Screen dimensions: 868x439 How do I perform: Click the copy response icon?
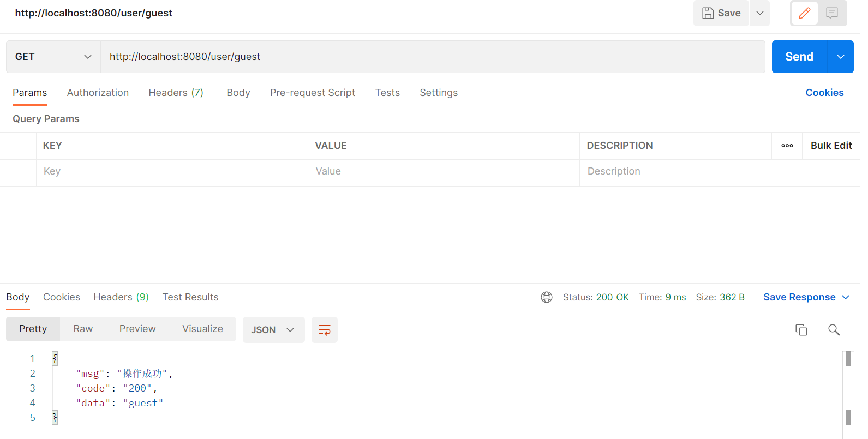[801, 330]
